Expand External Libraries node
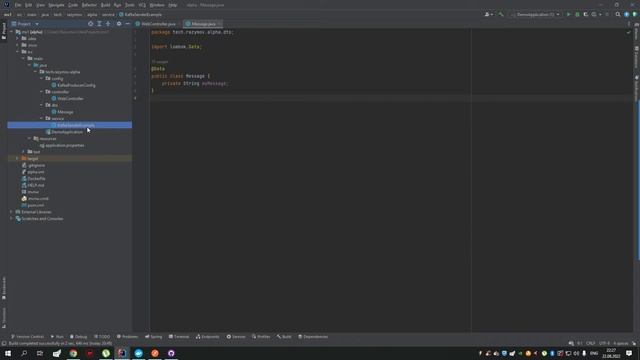 pos(11,212)
